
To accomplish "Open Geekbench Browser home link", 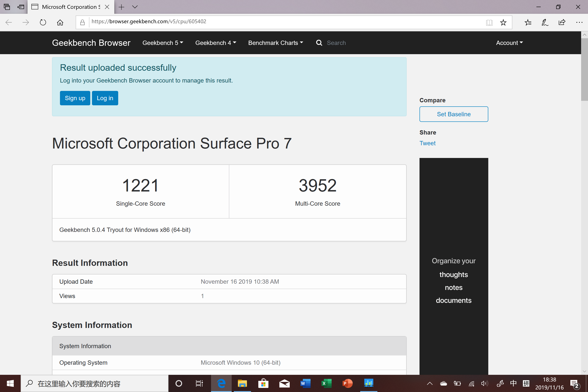I will click(x=91, y=43).
